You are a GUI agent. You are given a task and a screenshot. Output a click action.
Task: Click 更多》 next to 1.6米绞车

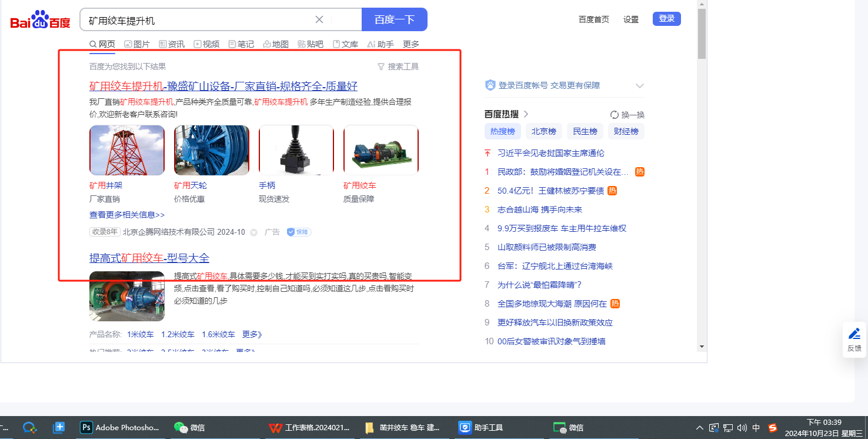click(x=252, y=334)
